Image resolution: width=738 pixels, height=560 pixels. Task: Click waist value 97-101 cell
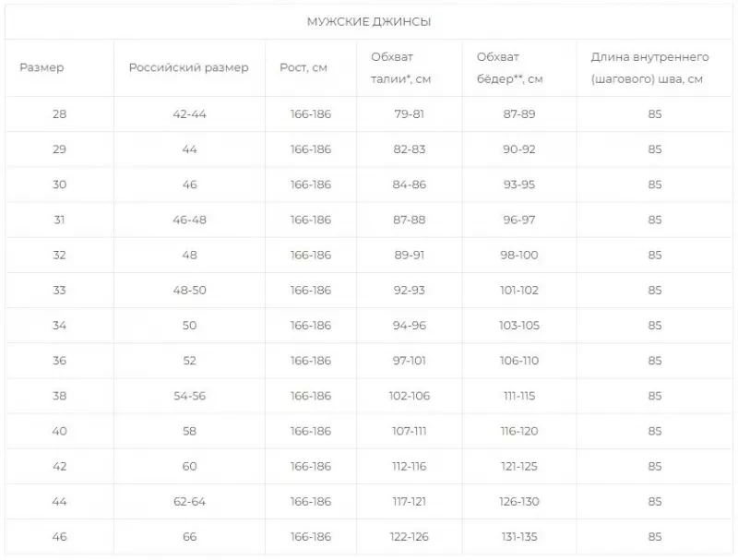409,361
